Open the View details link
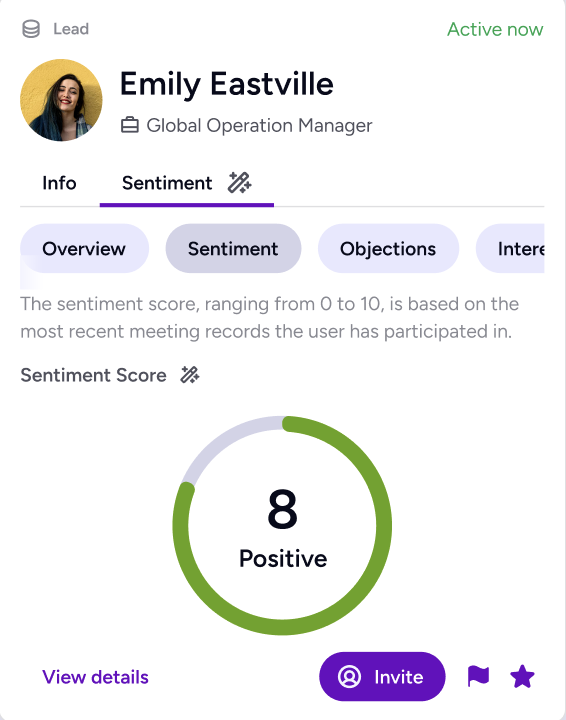Image resolution: width=566 pixels, height=720 pixels. click(x=95, y=677)
